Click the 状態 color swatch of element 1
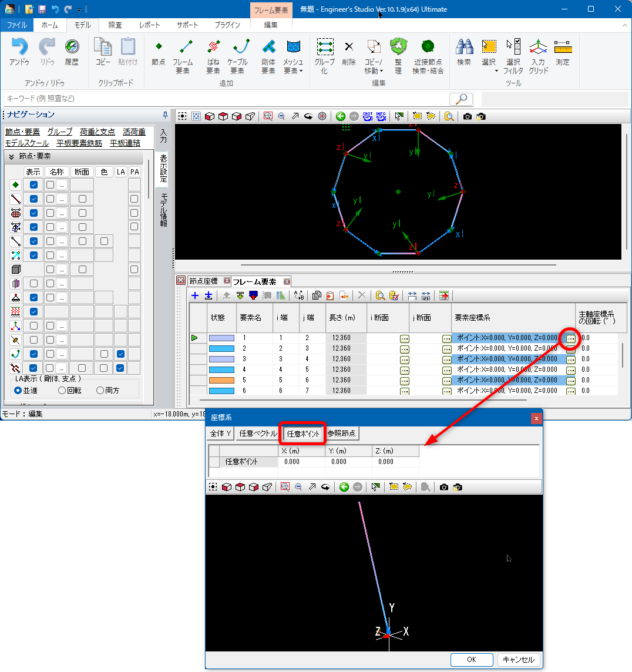The image size is (632, 672). [x=221, y=338]
